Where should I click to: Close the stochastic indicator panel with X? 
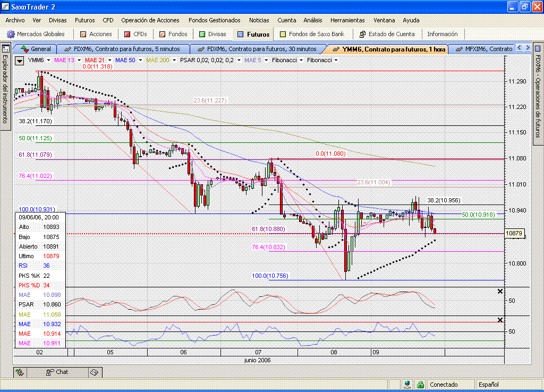500,292
